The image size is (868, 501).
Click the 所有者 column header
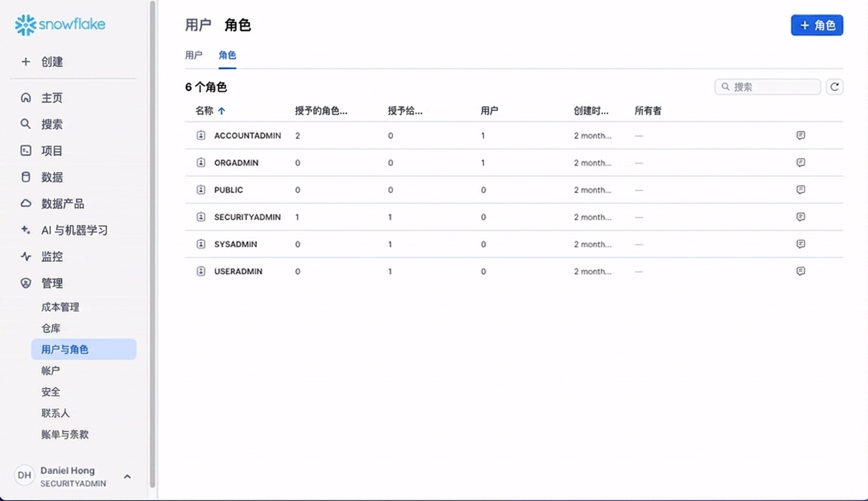point(648,111)
